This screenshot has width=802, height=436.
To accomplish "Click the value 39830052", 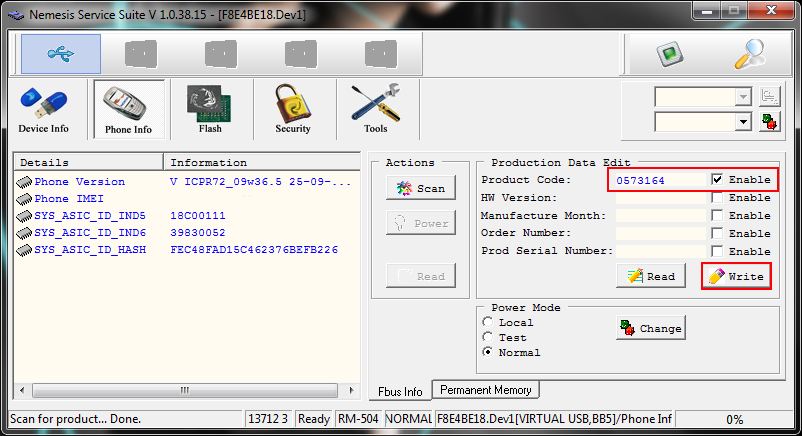I will pos(198,232).
